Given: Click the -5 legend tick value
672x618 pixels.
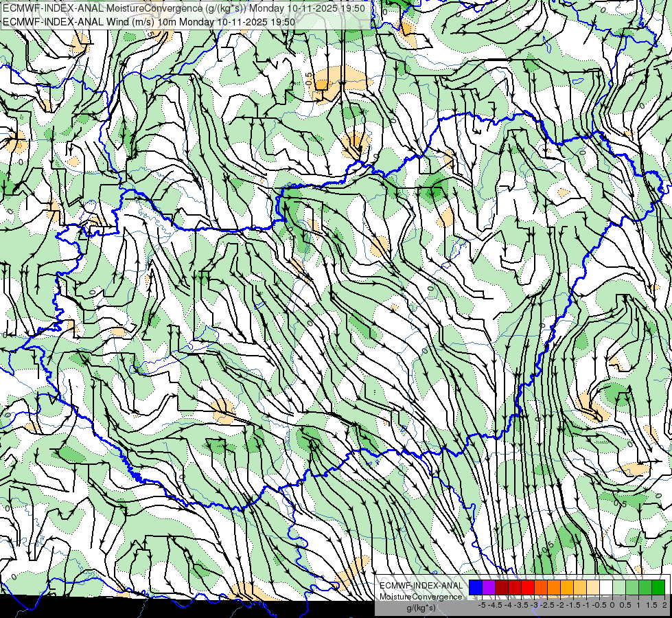Looking at the screenshot, I should [x=482, y=605].
